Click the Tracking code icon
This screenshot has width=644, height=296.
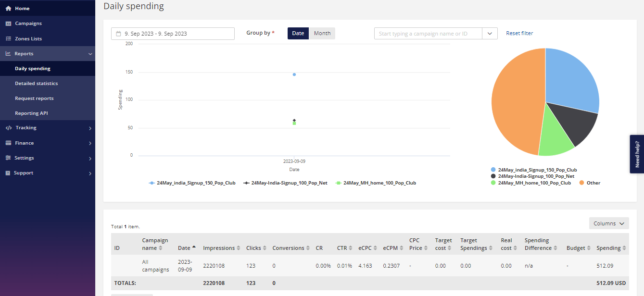pyautogui.click(x=9, y=128)
